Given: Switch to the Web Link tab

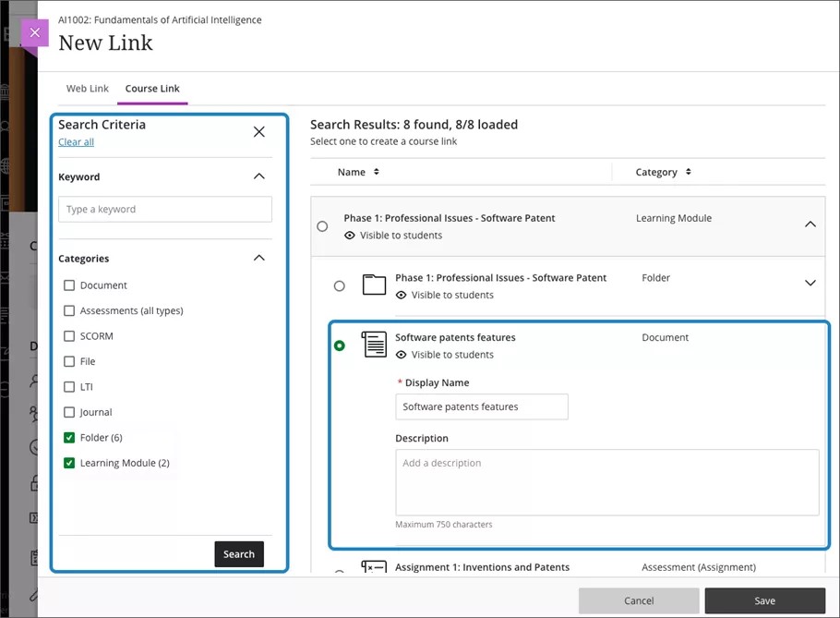Looking at the screenshot, I should [x=87, y=88].
